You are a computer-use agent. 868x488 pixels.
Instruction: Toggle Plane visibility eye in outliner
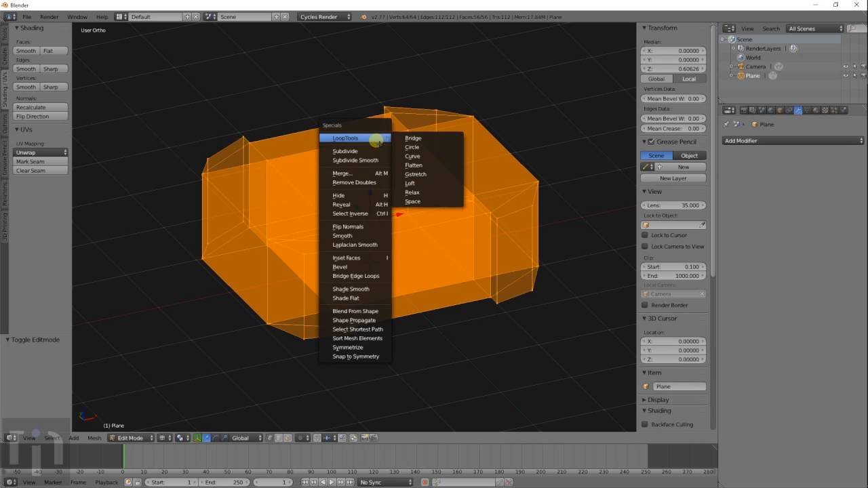pos(846,75)
